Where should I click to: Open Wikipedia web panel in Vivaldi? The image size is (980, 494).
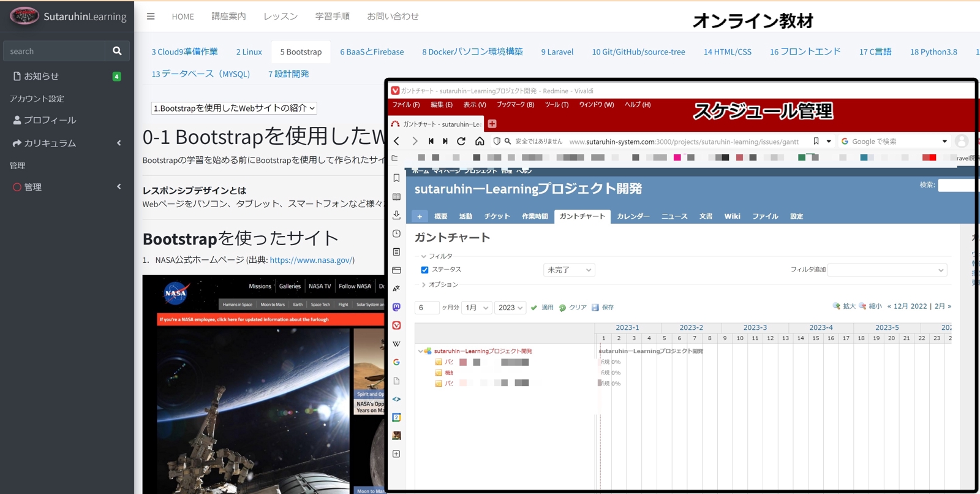(396, 344)
